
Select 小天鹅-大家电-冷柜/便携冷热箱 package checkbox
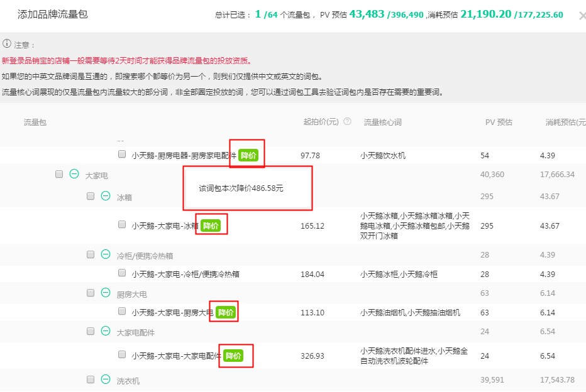[122, 273]
